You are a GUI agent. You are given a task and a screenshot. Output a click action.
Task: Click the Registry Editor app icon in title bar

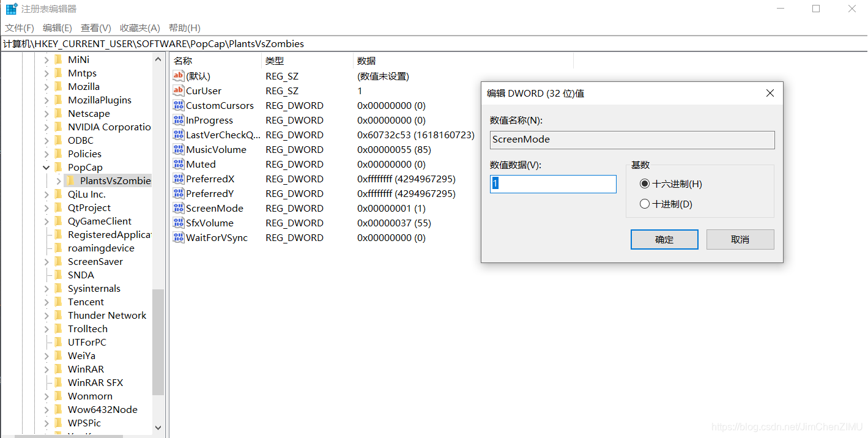pos(11,9)
